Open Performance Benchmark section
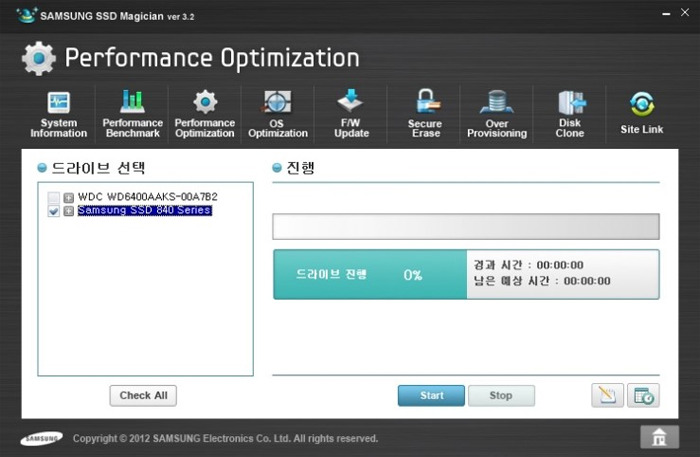 [x=133, y=114]
